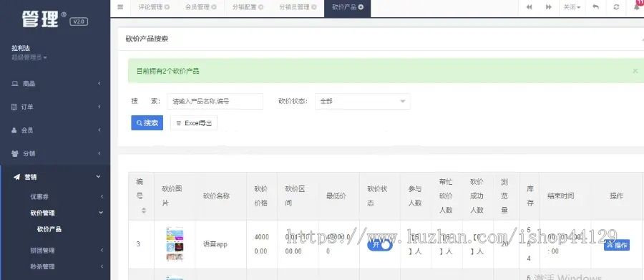Switch to the 分销员管理 tab
Viewport: 644px width, 280px height.
coord(294,7)
